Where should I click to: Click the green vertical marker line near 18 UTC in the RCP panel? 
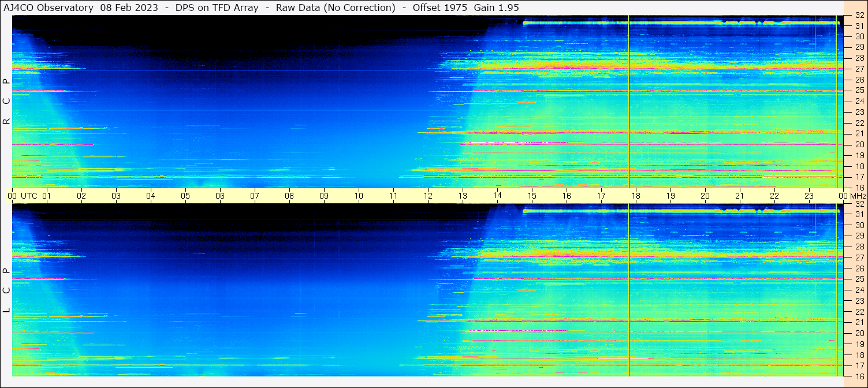tap(628, 101)
